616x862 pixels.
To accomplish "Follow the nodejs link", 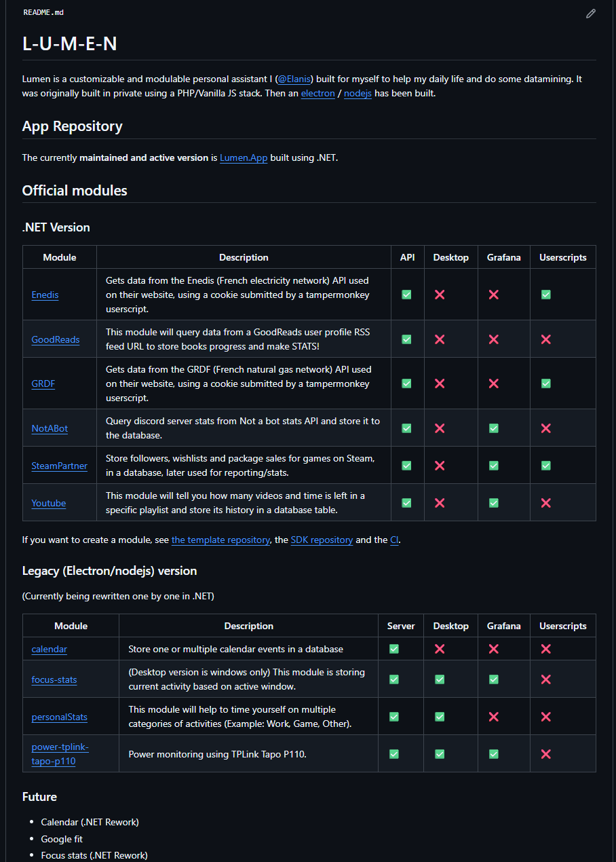I will point(358,94).
